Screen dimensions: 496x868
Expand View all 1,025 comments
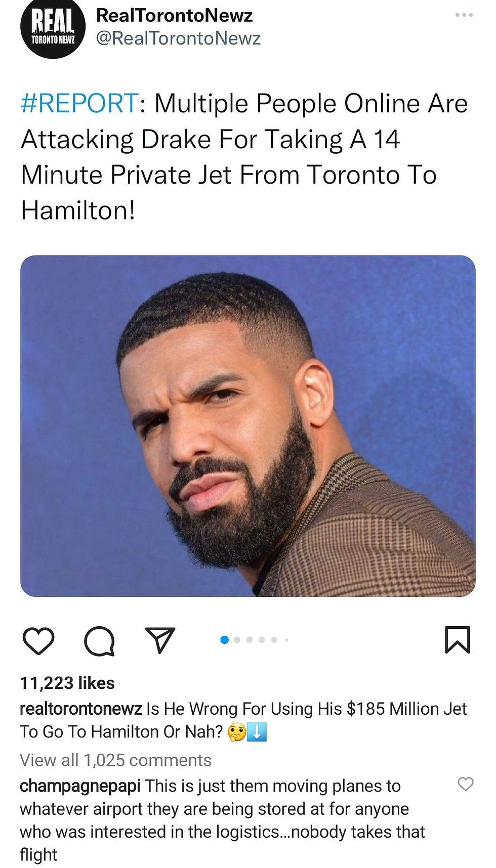(x=115, y=760)
